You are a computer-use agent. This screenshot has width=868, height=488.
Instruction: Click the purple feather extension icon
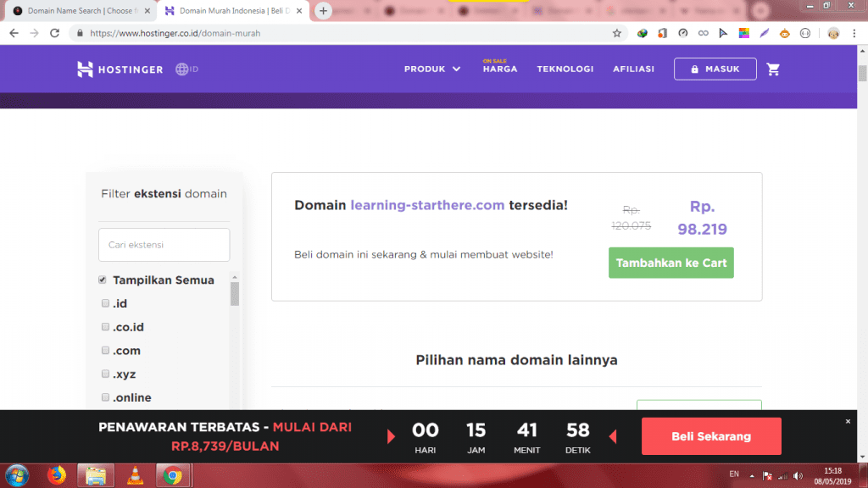[x=765, y=33]
